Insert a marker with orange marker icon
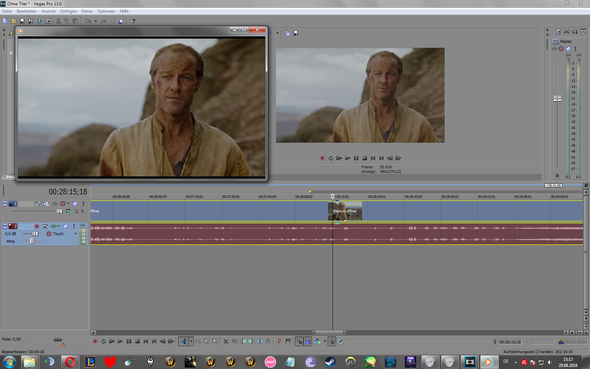The image size is (590, 369). 279,342
